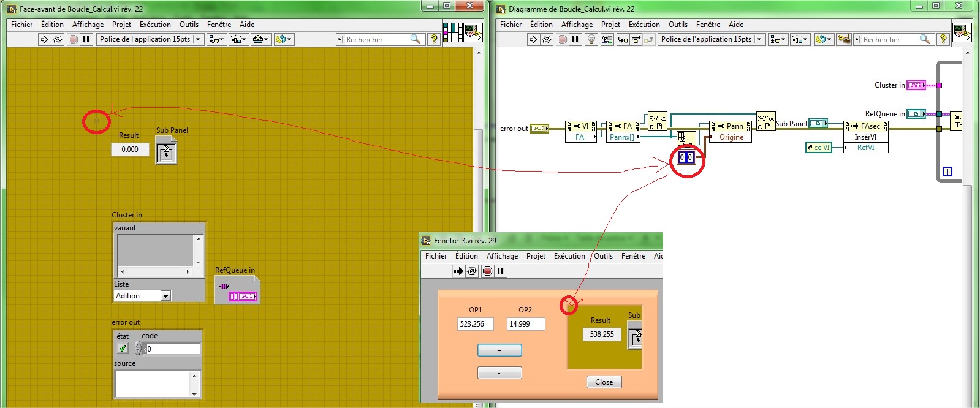Viewport: 980px width, 408px height.
Task: Click the RefQueue in terminal on the diagram
Action: click(x=916, y=114)
